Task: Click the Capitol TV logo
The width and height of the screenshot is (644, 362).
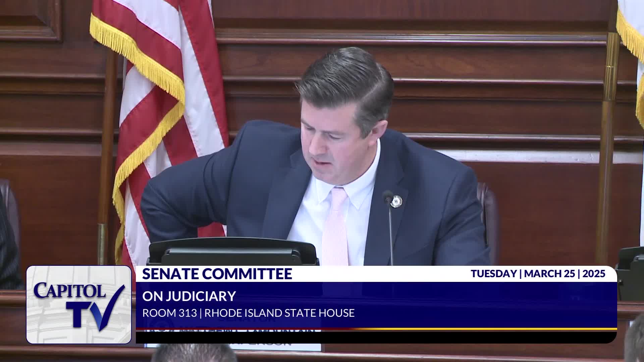Action: coord(79,304)
